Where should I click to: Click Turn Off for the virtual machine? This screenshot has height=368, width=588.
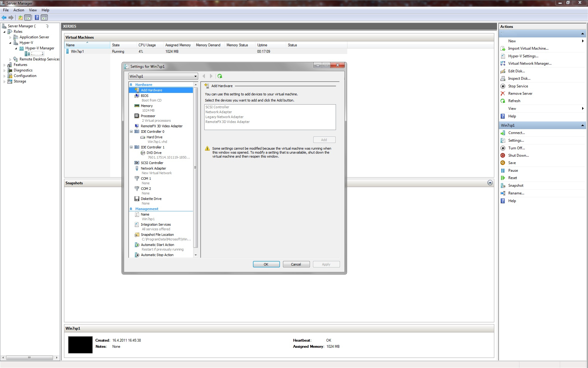(x=516, y=148)
